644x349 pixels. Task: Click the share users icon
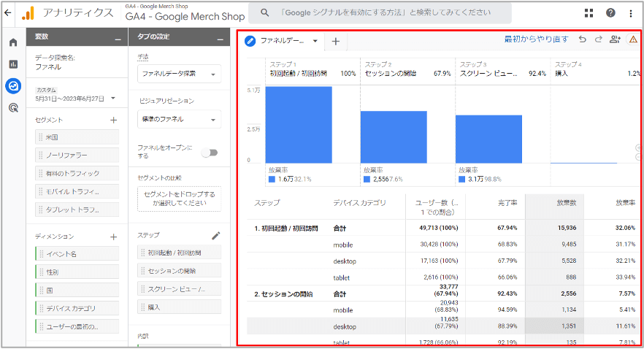coord(615,39)
